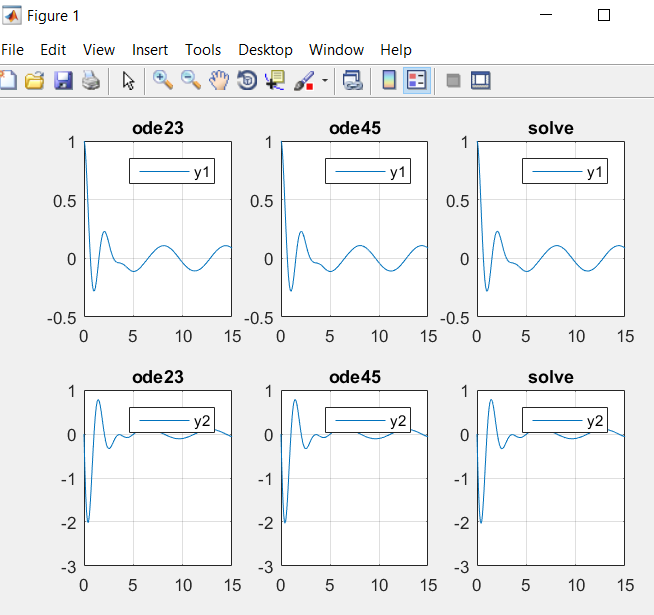Click the bottom-middle ode45 plot title
This screenshot has width=654, height=615.
tap(355, 377)
